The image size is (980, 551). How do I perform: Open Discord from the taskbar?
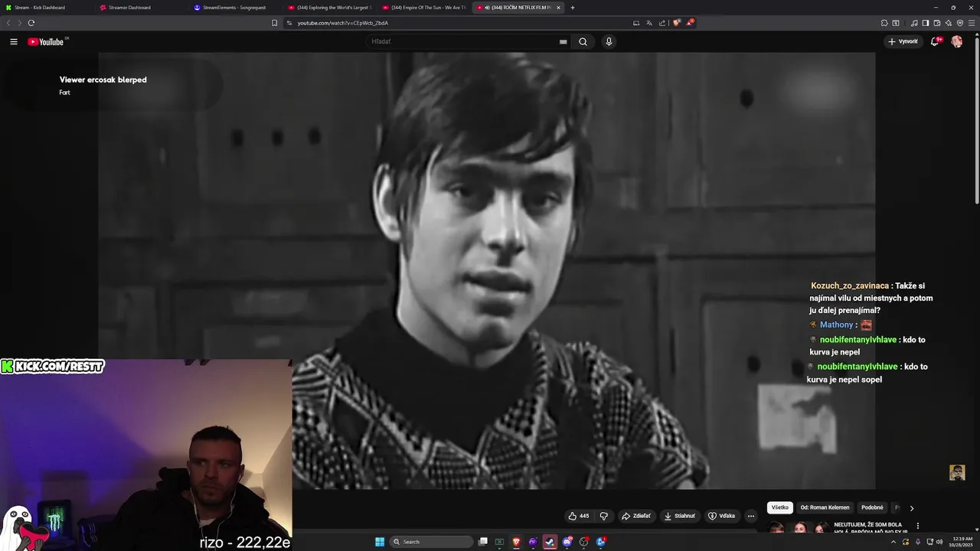pyautogui.click(x=567, y=542)
